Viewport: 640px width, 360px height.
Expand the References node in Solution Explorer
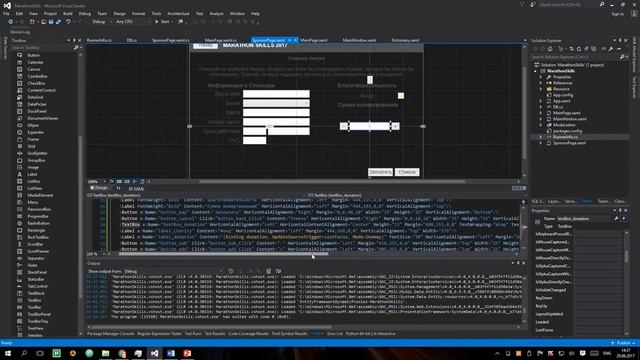(x=541, y=83)
